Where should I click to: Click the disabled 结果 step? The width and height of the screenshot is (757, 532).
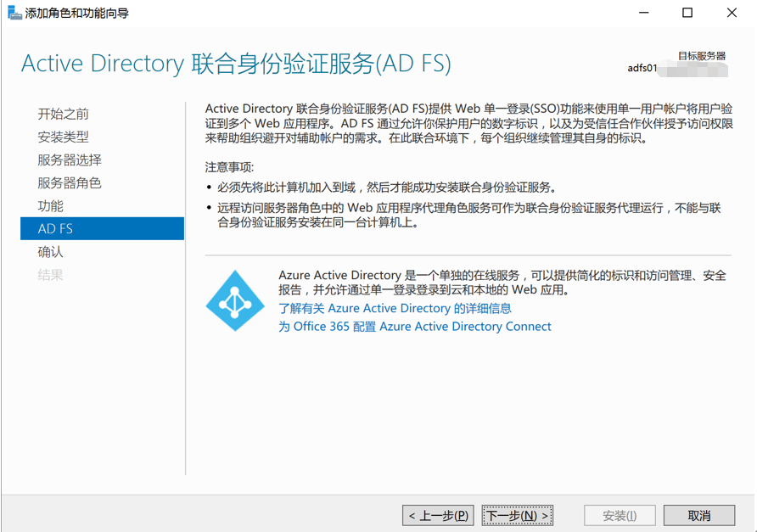(x=51, y=275)
